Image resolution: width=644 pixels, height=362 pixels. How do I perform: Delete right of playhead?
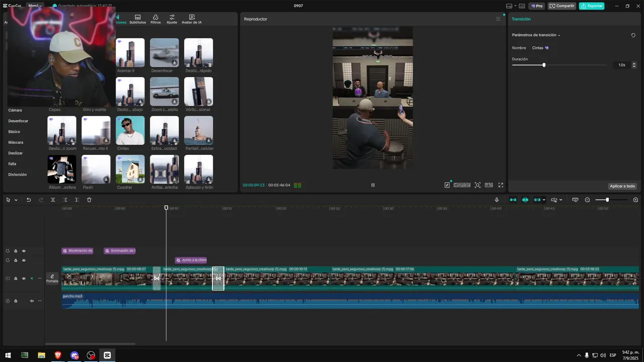pos(77,200)
